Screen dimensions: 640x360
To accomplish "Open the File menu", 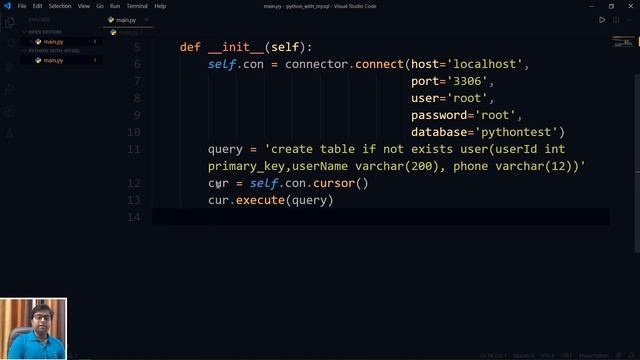I will tap(22, 6).
